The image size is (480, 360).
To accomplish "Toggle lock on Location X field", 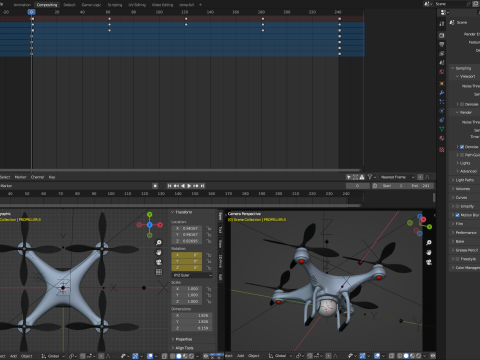I will (209, 228).
